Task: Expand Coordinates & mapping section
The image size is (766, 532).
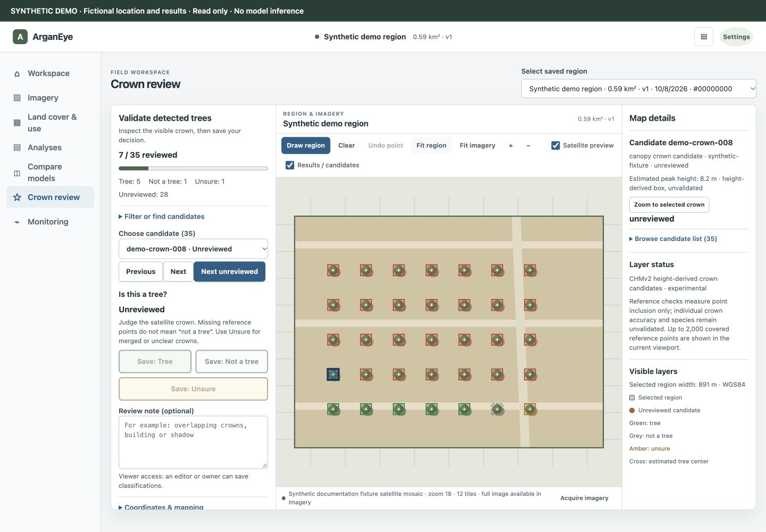Action: 161,508
